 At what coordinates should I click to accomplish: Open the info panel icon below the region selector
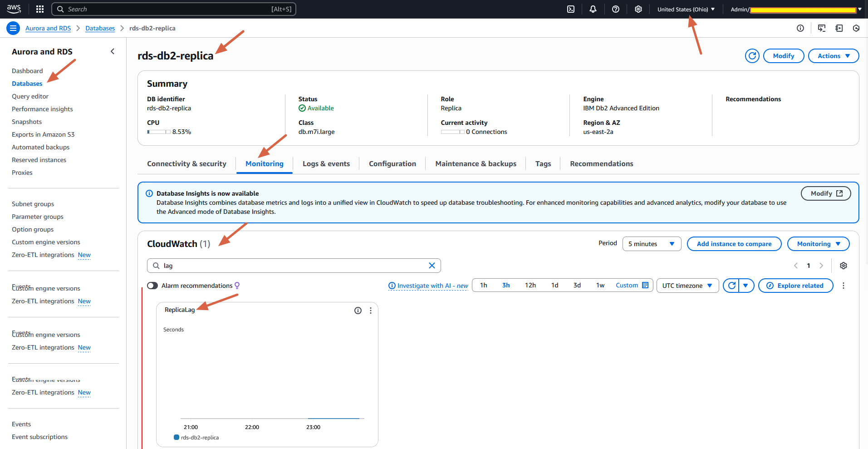pos(800,28)
